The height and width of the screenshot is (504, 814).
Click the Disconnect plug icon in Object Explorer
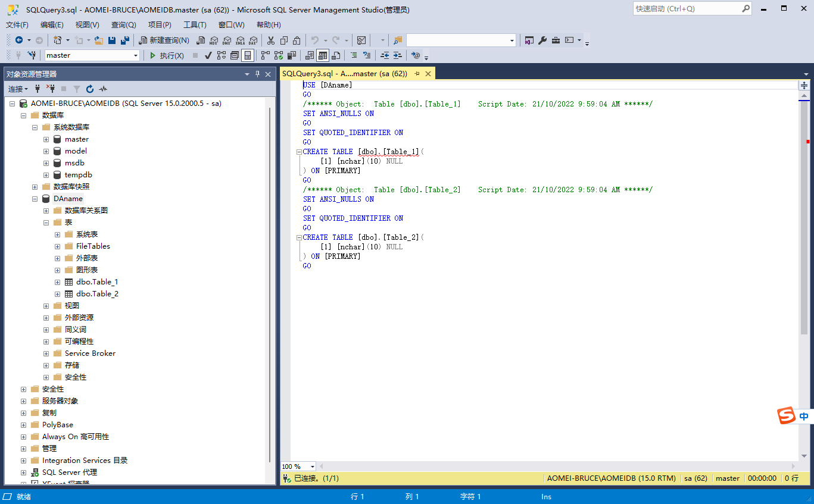[x=51, y=89]
